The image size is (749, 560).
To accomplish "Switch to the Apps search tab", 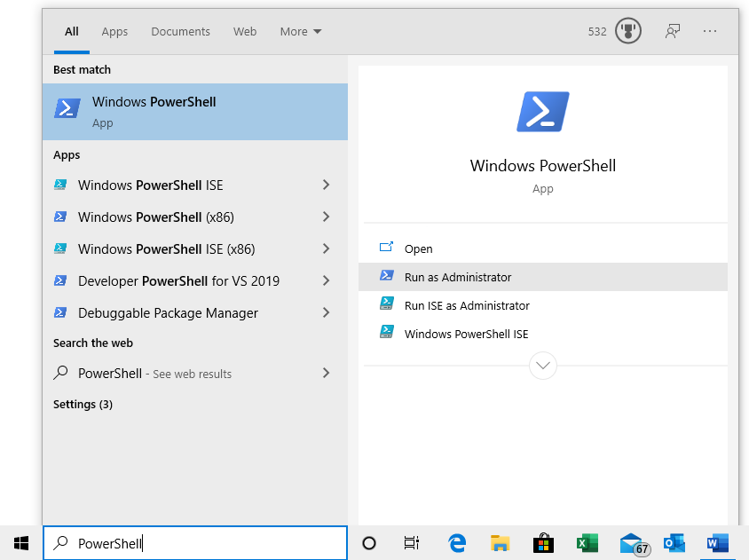I will [114, 31].
